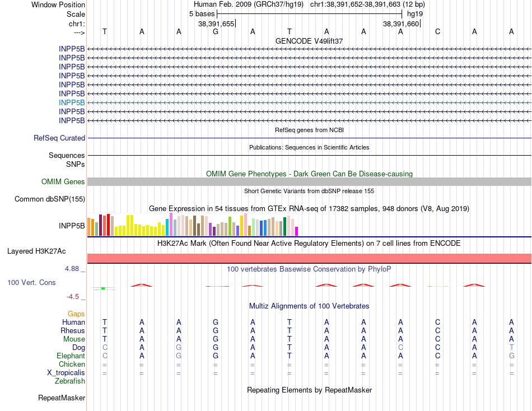This screenshot has width=532, height=411.
Task: Click the Dog species label
Action: click(x=79, y=348)
